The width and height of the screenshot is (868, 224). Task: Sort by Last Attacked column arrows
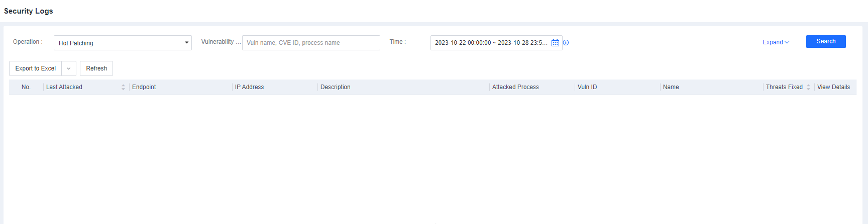[123, 87]
